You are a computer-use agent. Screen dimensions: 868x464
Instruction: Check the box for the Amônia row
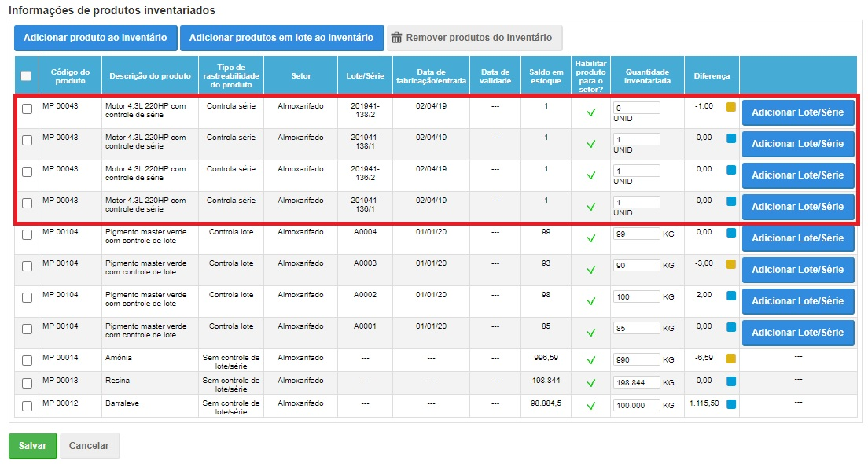27,360
